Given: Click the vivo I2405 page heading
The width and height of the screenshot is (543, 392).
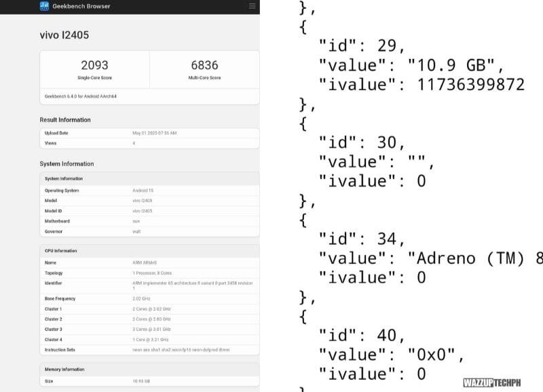Looking at the screenshot, I should click(64, 35).
